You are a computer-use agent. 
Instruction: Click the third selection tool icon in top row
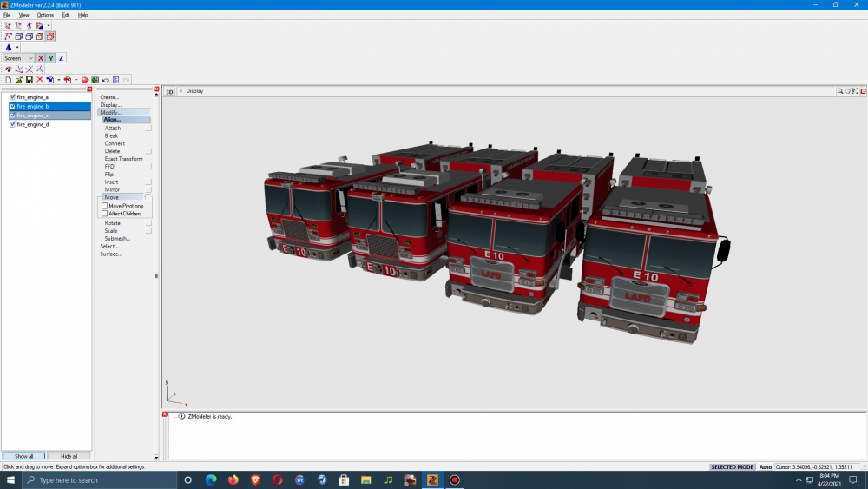(29, 25)
